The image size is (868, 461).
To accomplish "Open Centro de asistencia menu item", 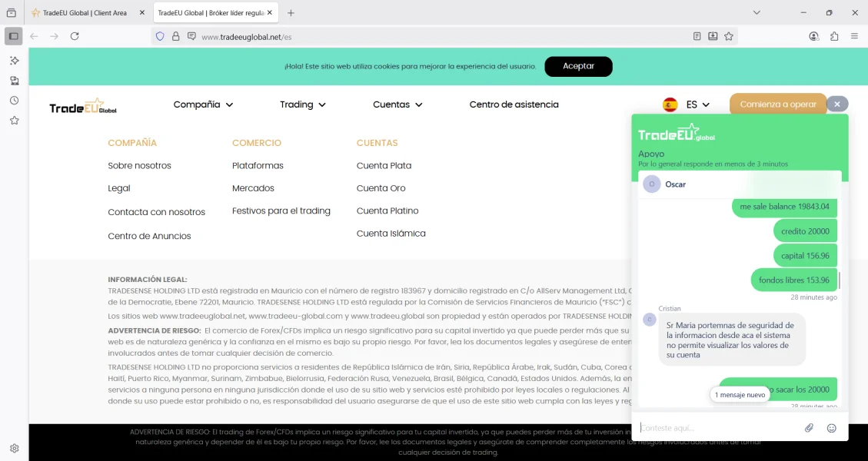I will coord(514,104).
